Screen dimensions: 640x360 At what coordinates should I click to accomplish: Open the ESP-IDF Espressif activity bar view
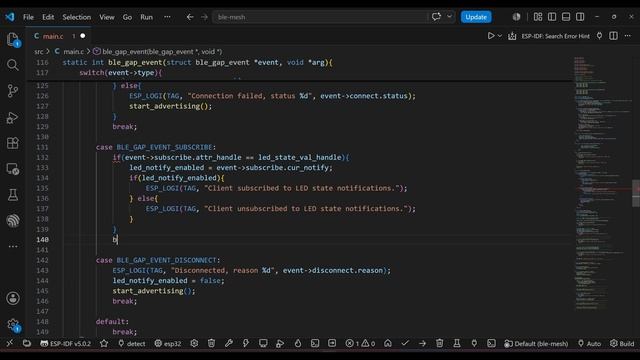pyautogui.click(x=13, y=220)
